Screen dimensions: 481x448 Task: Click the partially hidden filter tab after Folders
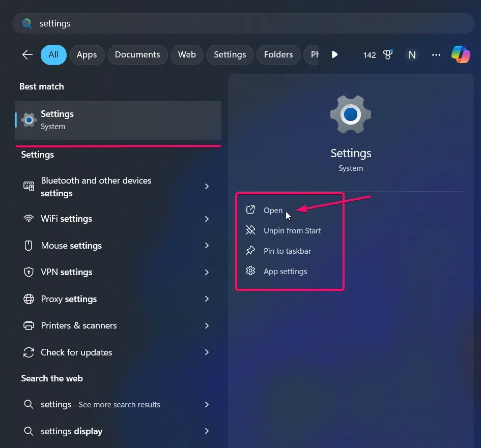point(312,54)
